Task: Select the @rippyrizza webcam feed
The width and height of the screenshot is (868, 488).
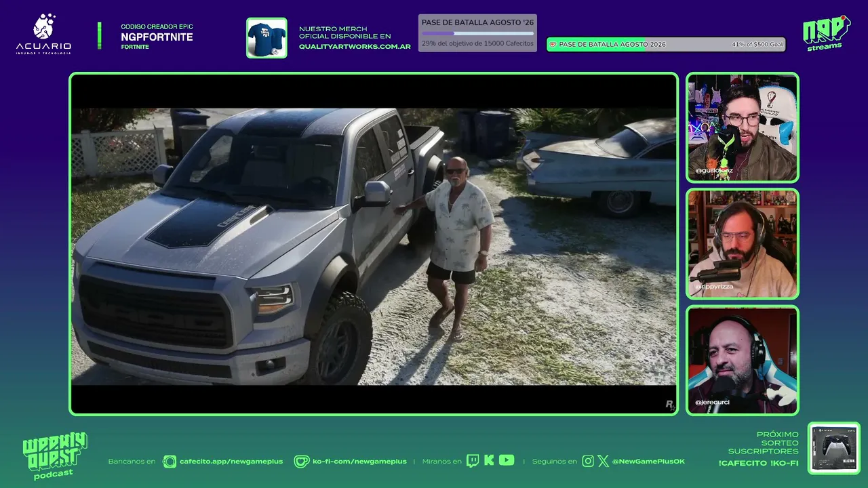Action: 743,244
